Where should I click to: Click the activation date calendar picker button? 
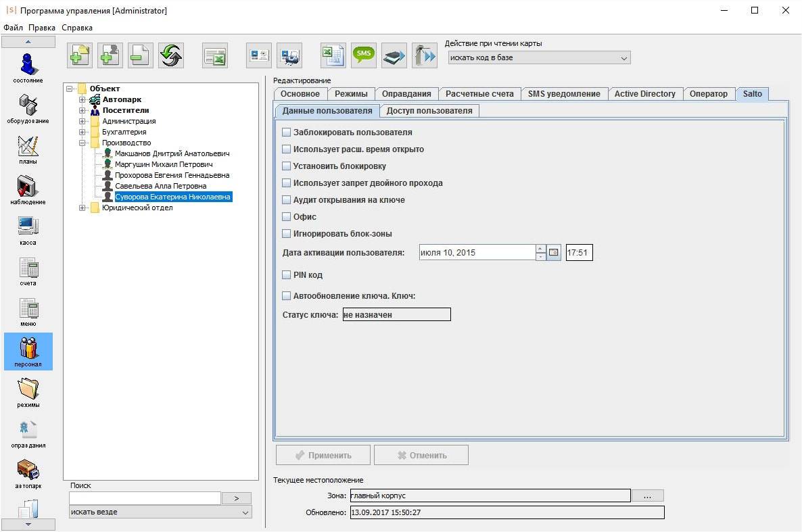pos(554,253)
